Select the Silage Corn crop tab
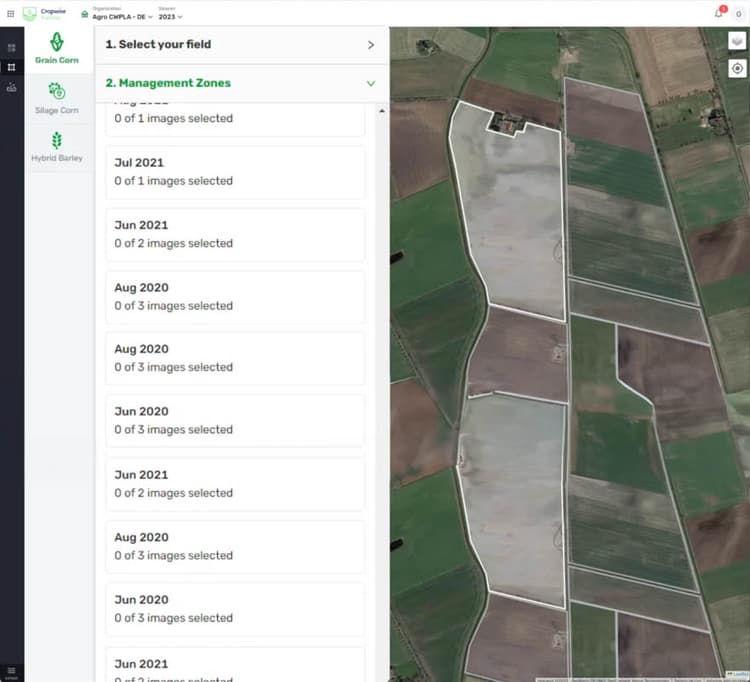Screen dimensions: 750x682 pos(57,99)
